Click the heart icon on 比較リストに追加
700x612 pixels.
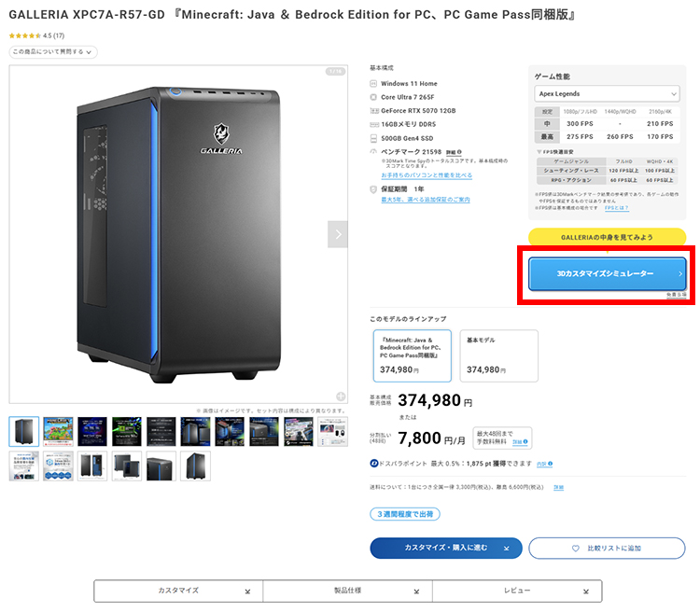point(577,548)
